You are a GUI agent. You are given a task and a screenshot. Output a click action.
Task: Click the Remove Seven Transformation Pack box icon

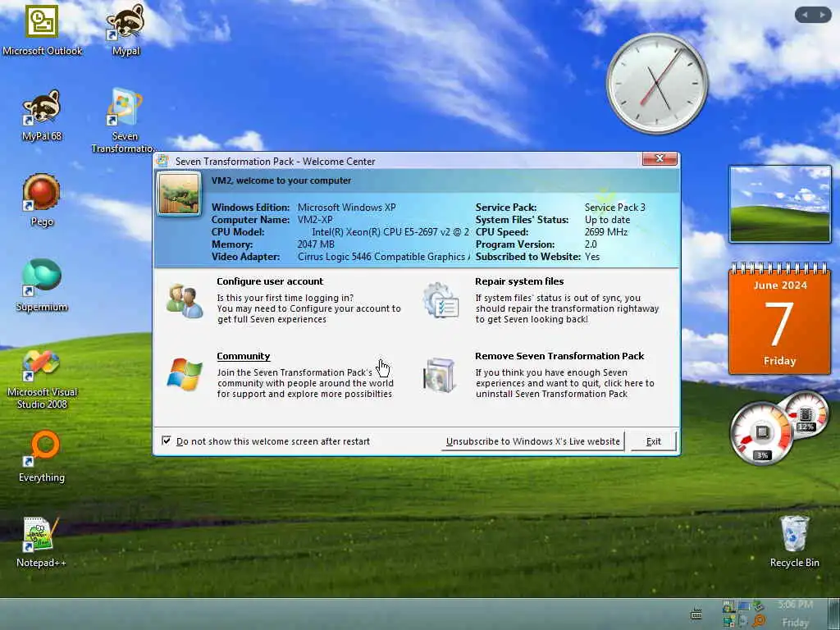440,375
